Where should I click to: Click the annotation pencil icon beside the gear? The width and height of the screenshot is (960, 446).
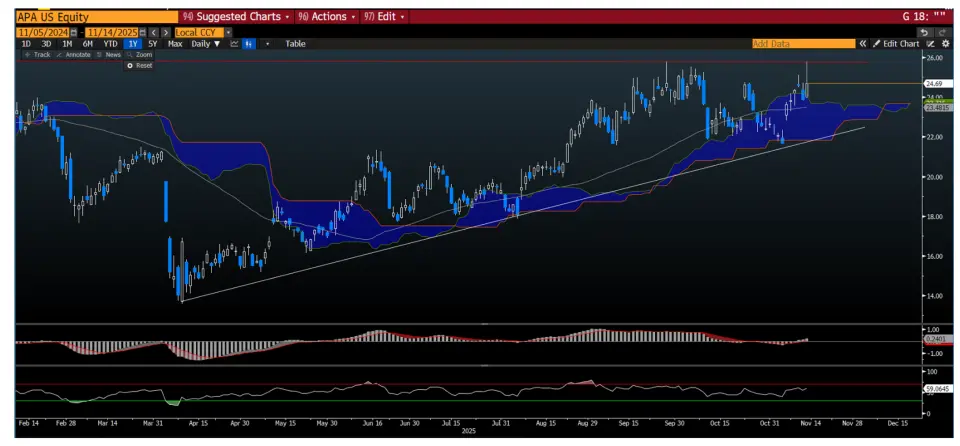point(930,44)
